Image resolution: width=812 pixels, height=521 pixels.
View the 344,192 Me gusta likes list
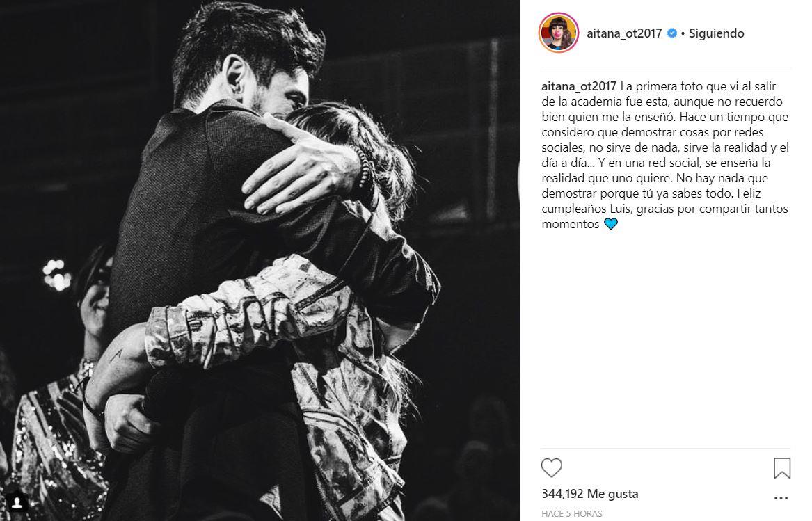pyautogui.click(x=590, y=494)
